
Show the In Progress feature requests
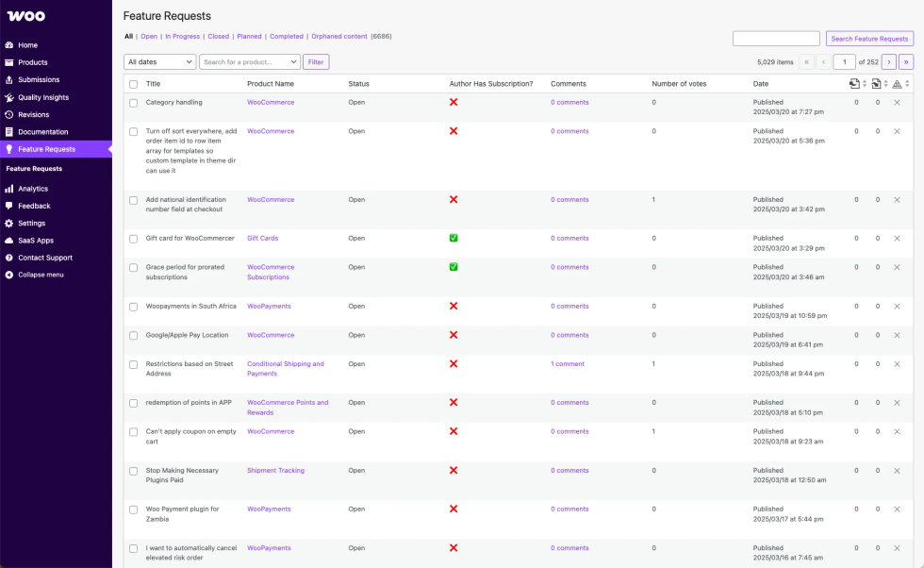182,37
